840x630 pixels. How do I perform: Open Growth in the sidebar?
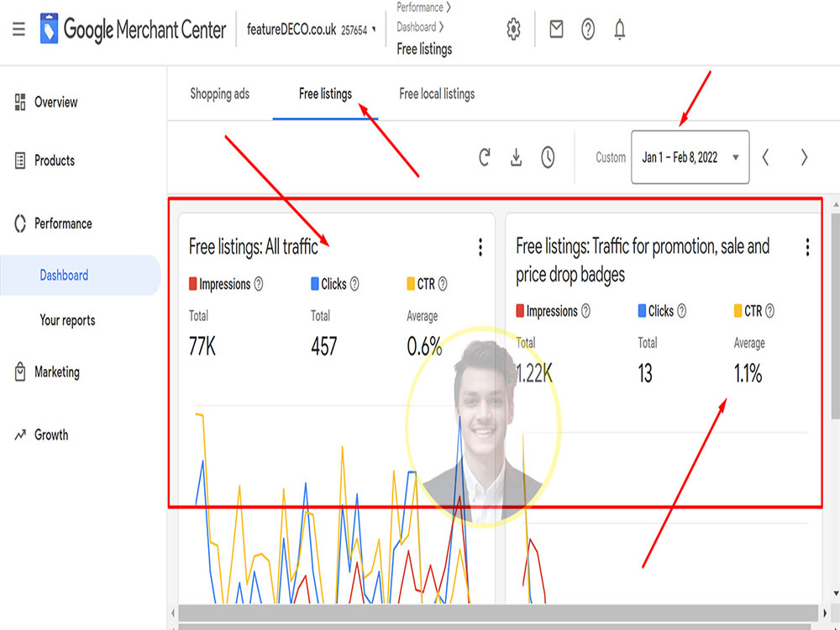(x=51, y=435)
